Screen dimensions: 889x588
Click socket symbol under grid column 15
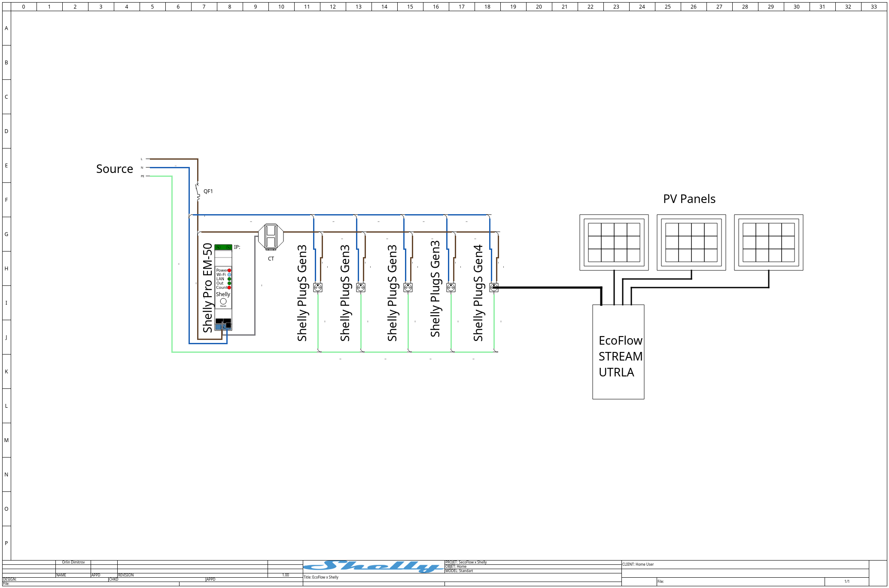click(x=408, y=288)
